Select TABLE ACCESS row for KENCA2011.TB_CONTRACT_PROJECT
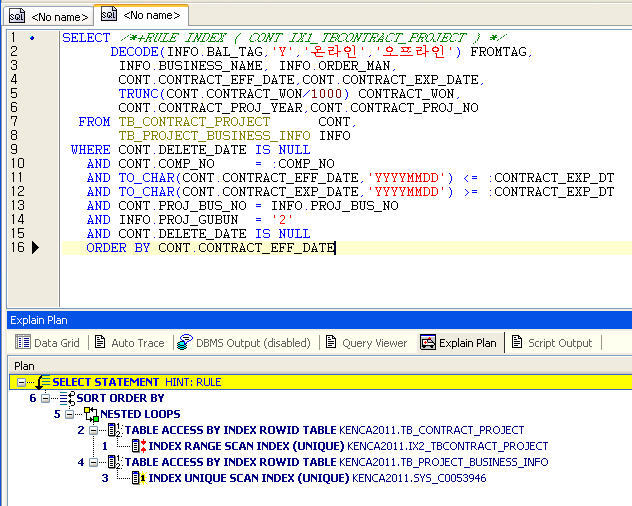Image resolution: width=632 pixels, height=506 pixels. pos(324,430)
